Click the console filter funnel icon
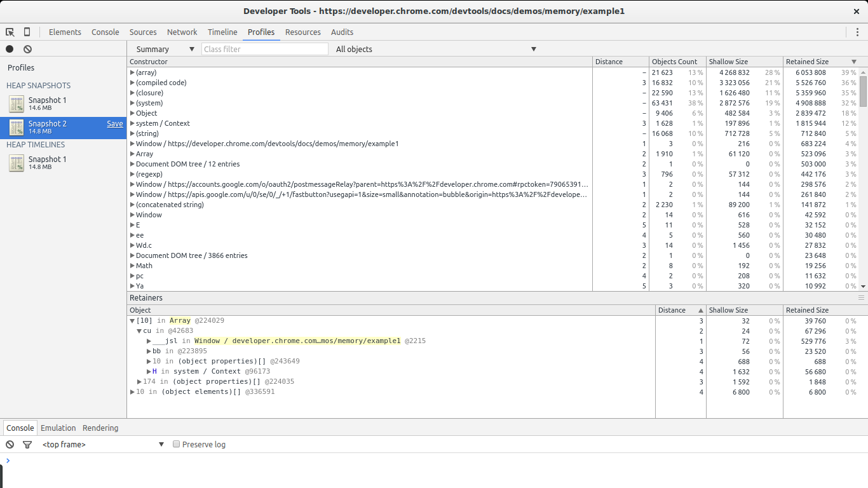The width and height of the screenshot is (868, 488). [27, 445]
